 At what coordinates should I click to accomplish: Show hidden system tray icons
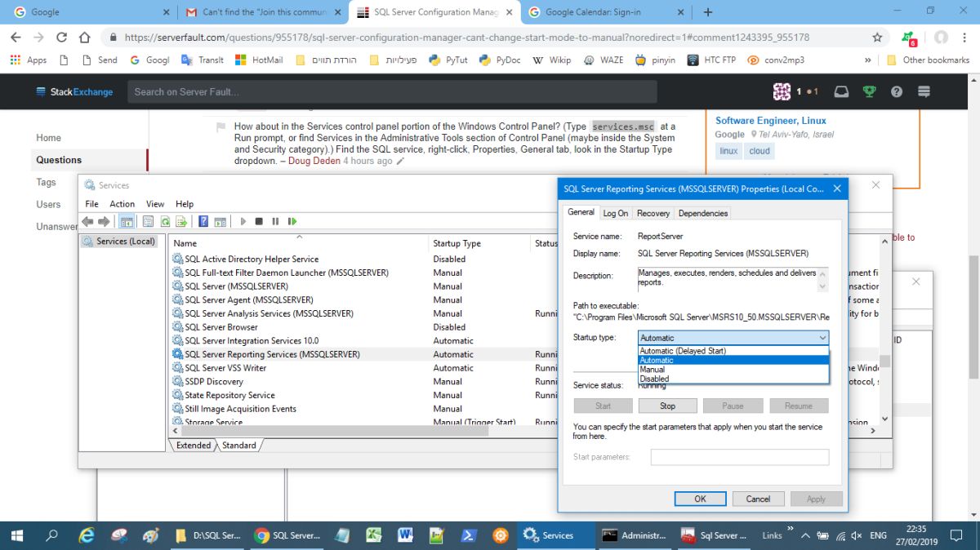coord(805,536)
